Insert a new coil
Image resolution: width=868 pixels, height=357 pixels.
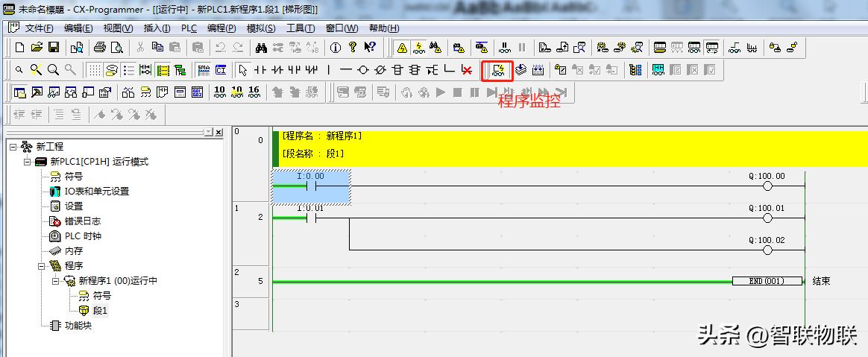362,70
